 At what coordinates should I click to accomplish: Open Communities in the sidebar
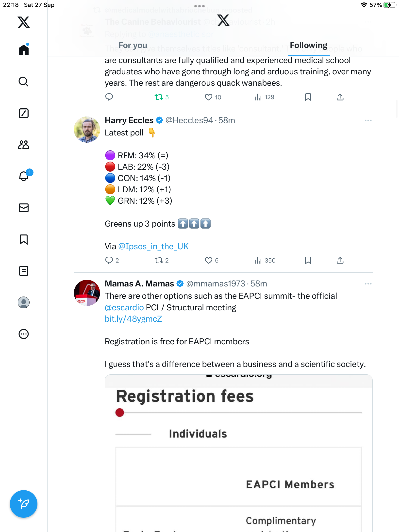(x=24, y=145)
